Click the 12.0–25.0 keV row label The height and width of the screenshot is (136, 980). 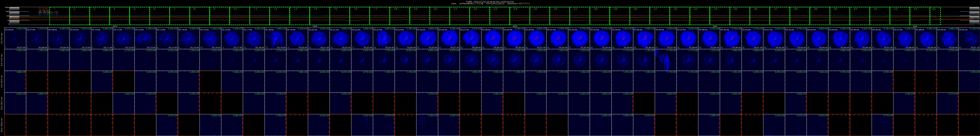tap(2, 81)
